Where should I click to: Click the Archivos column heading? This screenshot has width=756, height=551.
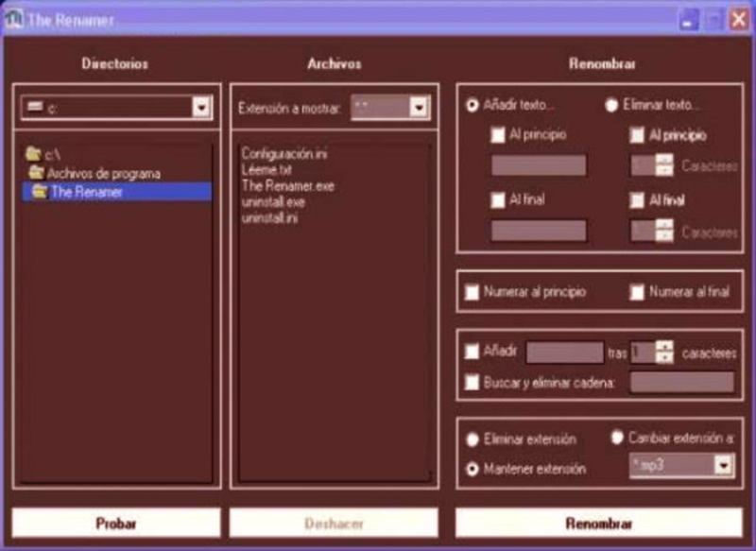tap(335, 63)
